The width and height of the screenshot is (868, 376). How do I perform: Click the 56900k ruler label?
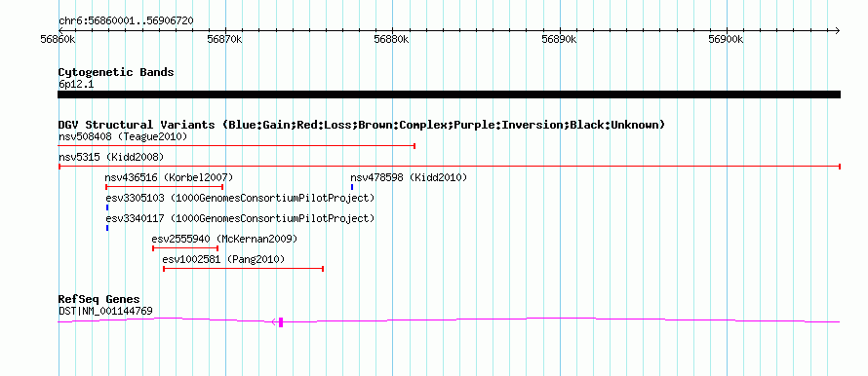727,39
